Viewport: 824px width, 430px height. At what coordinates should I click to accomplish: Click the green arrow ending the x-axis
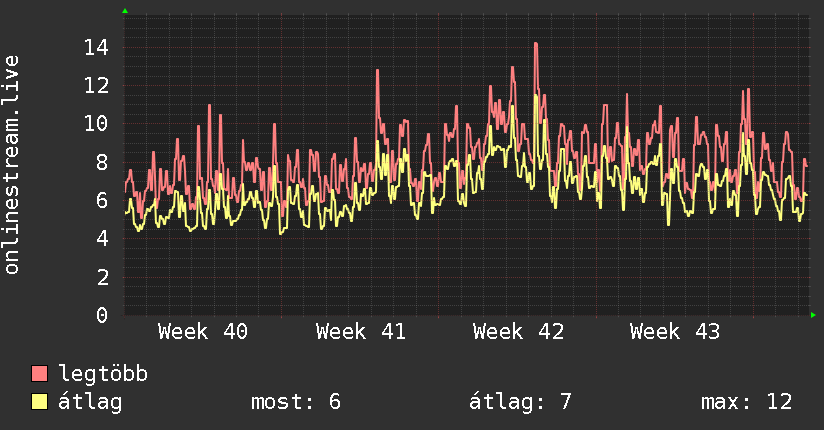[x=813, y=315]
